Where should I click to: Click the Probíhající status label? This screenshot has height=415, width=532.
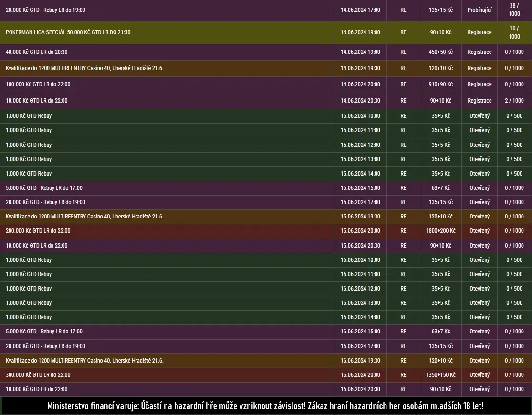point(479,10)
